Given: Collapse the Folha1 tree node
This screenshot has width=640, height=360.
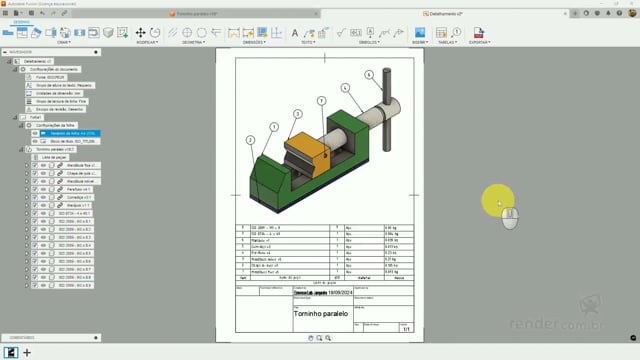Looking at the screenshot, I should [x=15, y=118].
